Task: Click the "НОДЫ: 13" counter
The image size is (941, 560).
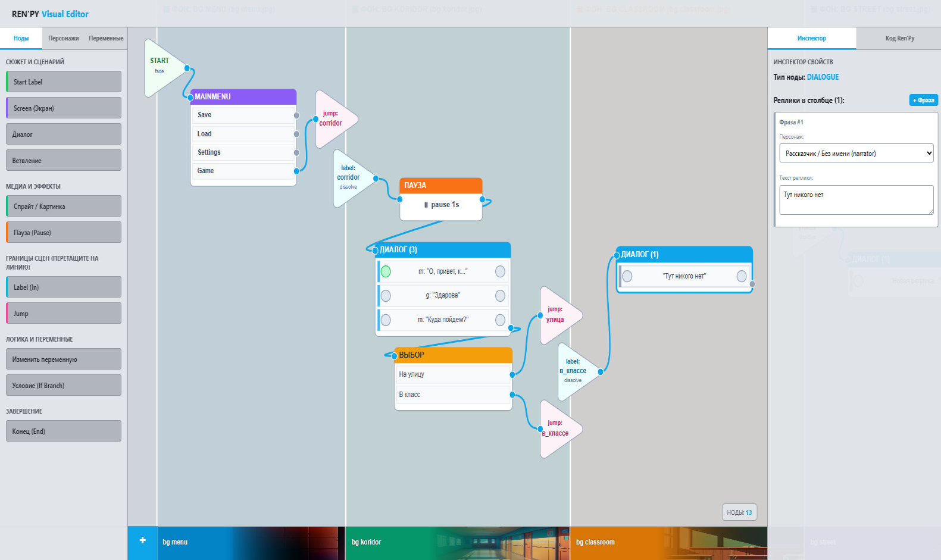Action: click(x=739, y=512)
